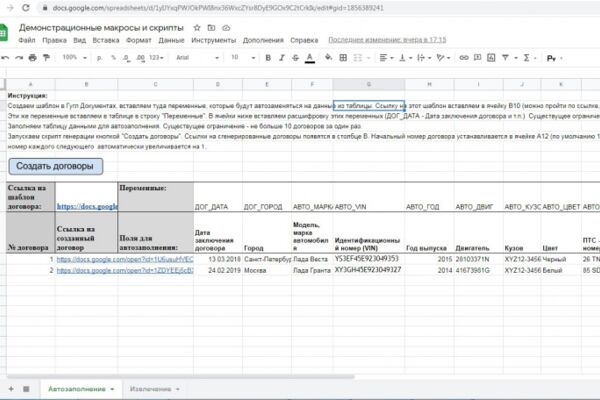Toggle bold formatting

[268, 58]
